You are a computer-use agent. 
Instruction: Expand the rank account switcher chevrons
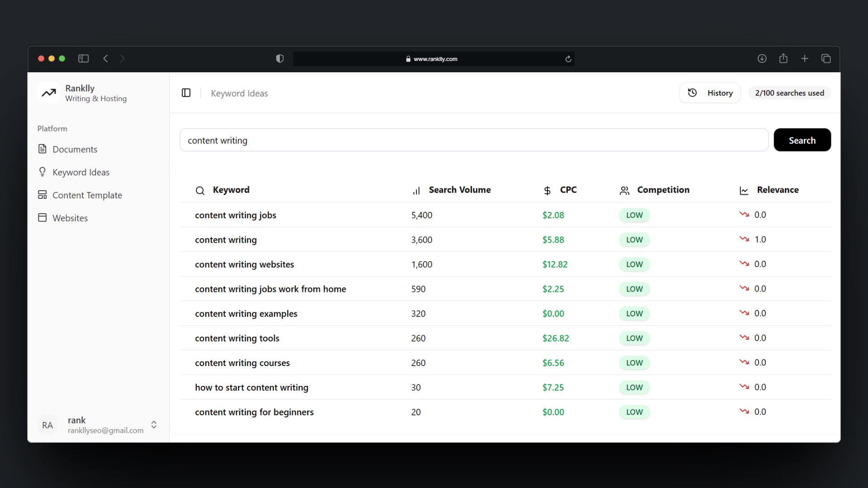(x=154, y=425)
